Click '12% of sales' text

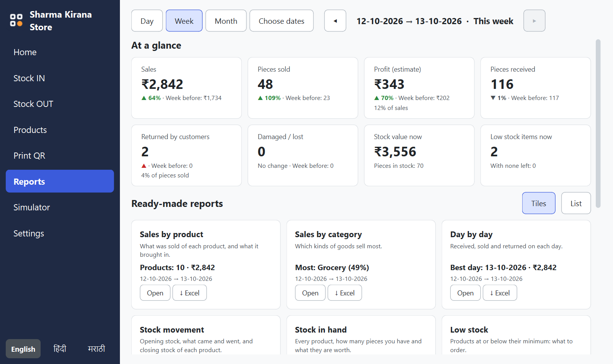(391, 108)
